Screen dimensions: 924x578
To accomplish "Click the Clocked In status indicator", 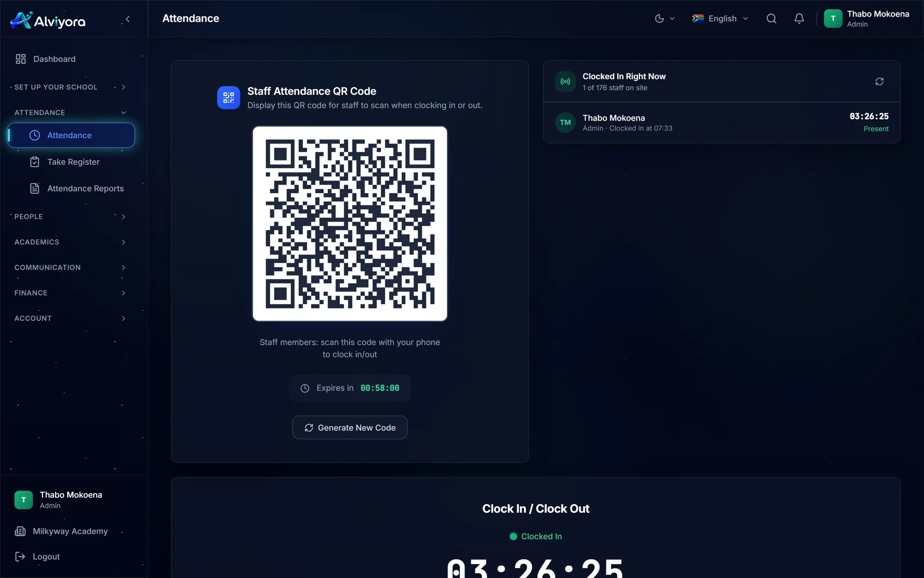I will click(535, 536).
